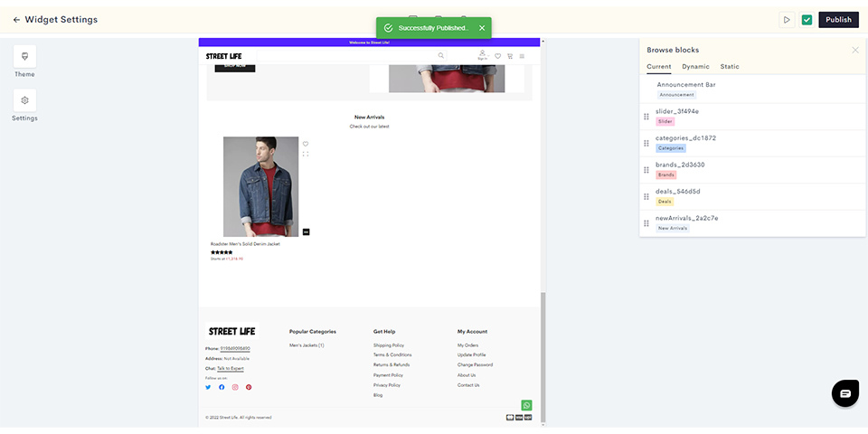The image size is (868, 434).
Task: Open the wishlist heart in header
Action: (x=497, y=56)
